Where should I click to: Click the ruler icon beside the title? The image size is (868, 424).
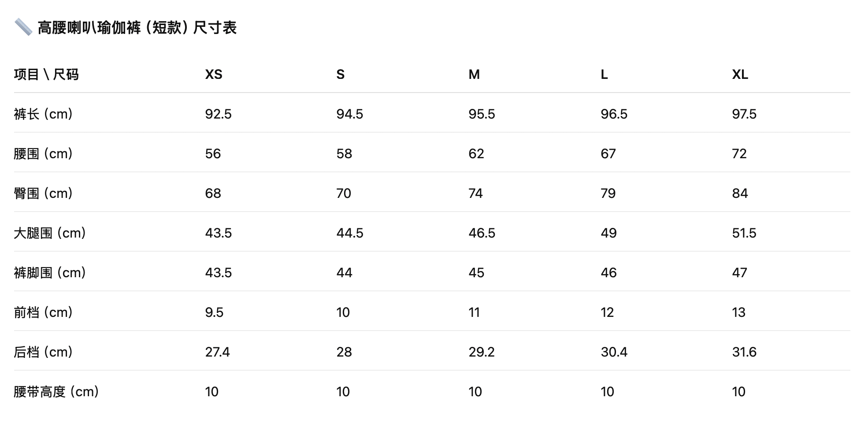coord(23,27)
